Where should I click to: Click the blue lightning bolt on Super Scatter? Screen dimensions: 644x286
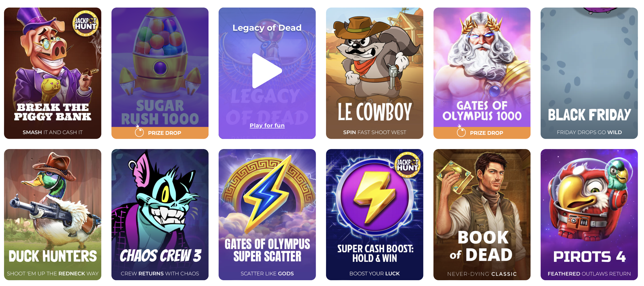pos(267,194)
